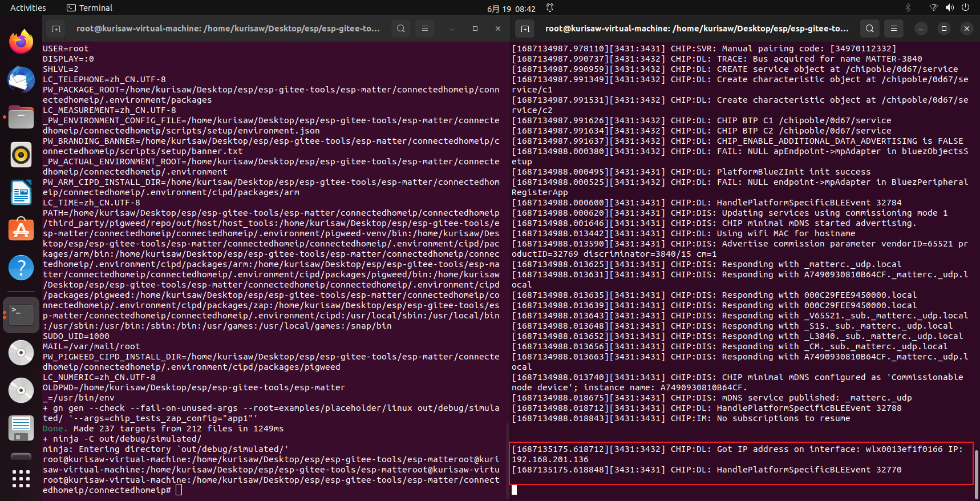Maximize the left terminal window
980x501 pixels.
click(475, 29)
